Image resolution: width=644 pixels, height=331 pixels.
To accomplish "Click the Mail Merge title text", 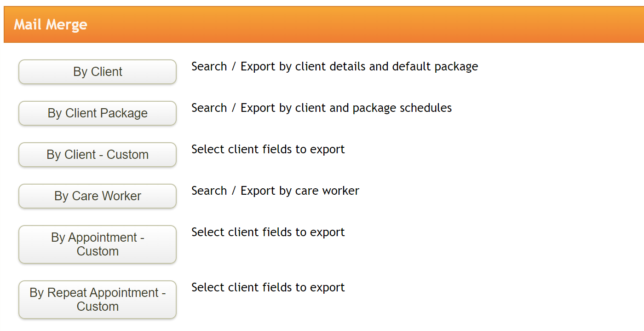I will click(50, 24).
